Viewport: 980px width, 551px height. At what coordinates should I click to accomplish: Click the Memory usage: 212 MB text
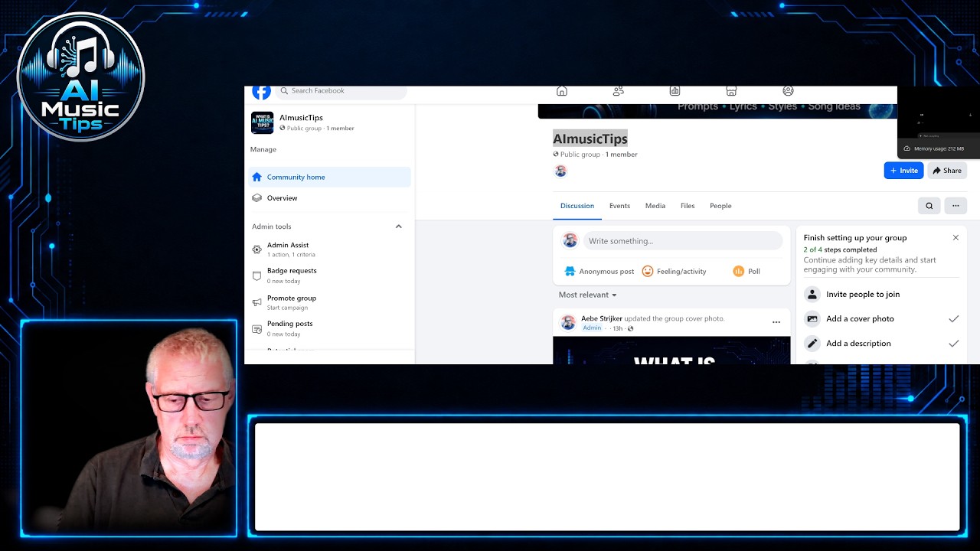[939, 148]
